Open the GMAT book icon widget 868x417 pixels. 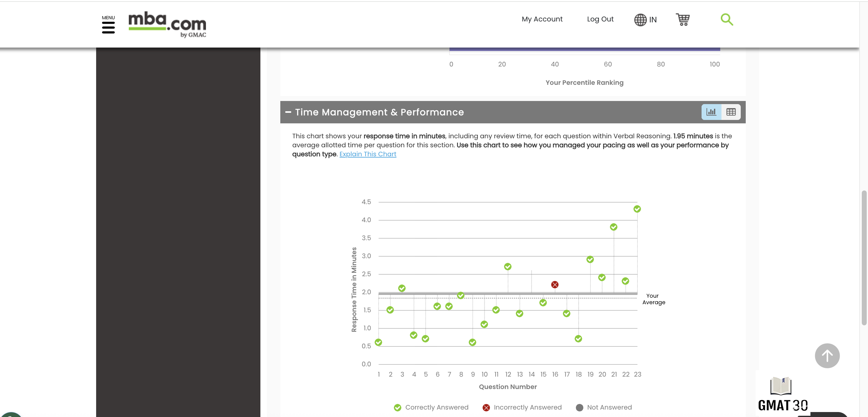[781, 386]
